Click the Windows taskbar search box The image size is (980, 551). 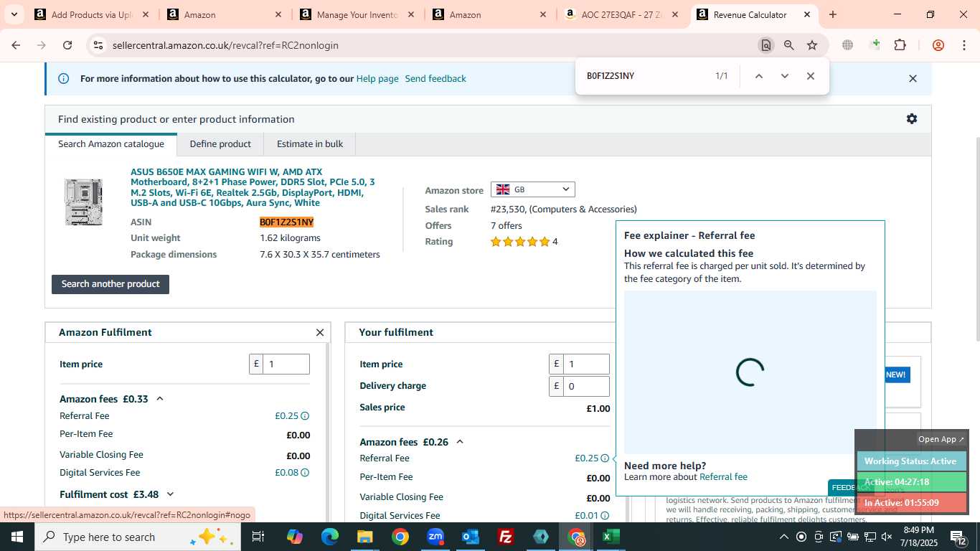tap(136, 537)
